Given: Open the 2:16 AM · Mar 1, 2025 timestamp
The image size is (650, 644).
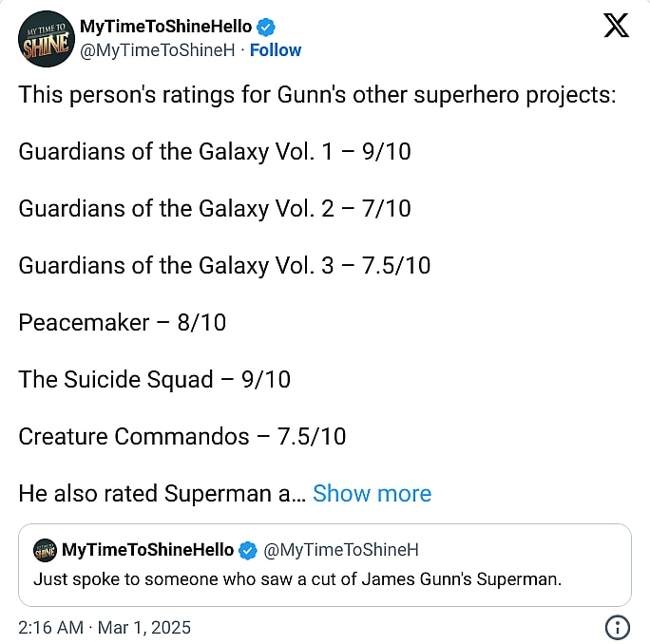Looking at the screenshot, I should click(x=105, y=627).
